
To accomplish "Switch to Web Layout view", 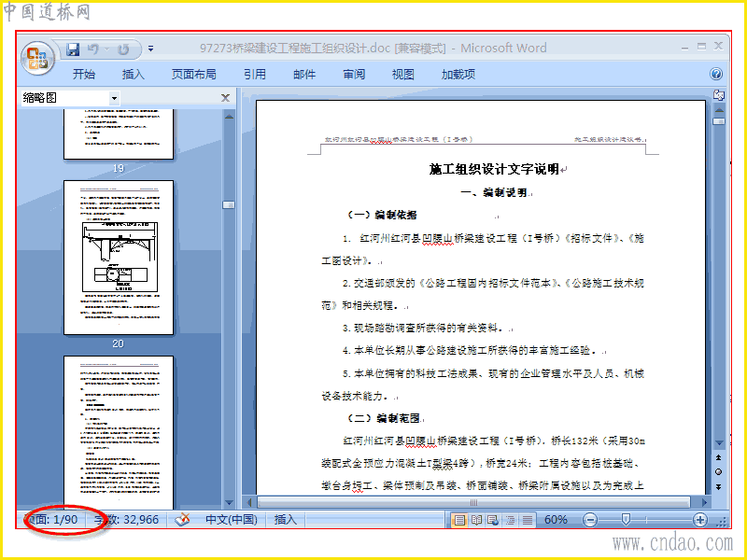I will click(x=493, y=520).
